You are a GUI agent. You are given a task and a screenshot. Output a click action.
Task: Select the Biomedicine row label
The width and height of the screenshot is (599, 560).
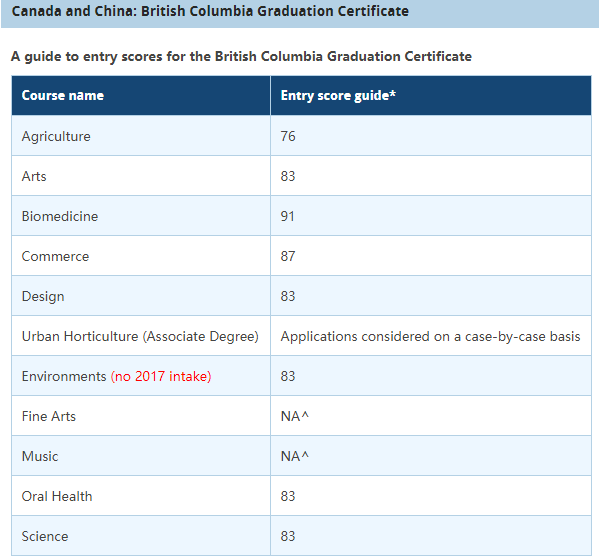pyautogui.click(x=60, y=216)
